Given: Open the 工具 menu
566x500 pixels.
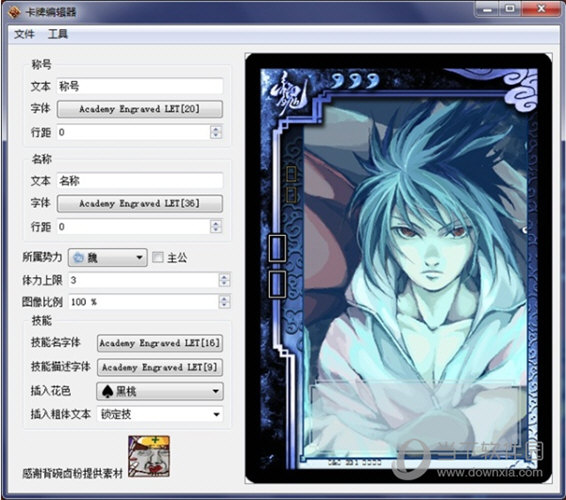Looking at the screenshot, I should click(x=58, y=34).
